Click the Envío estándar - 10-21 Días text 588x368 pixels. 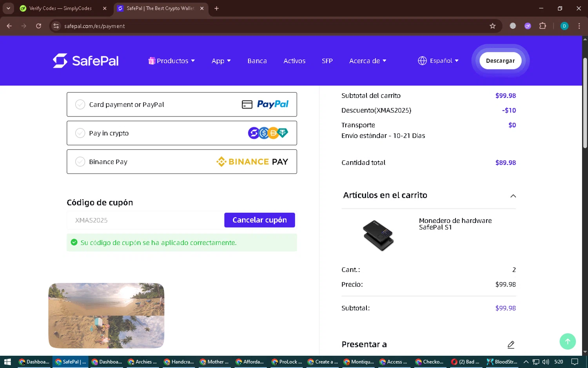coord(383,136)
